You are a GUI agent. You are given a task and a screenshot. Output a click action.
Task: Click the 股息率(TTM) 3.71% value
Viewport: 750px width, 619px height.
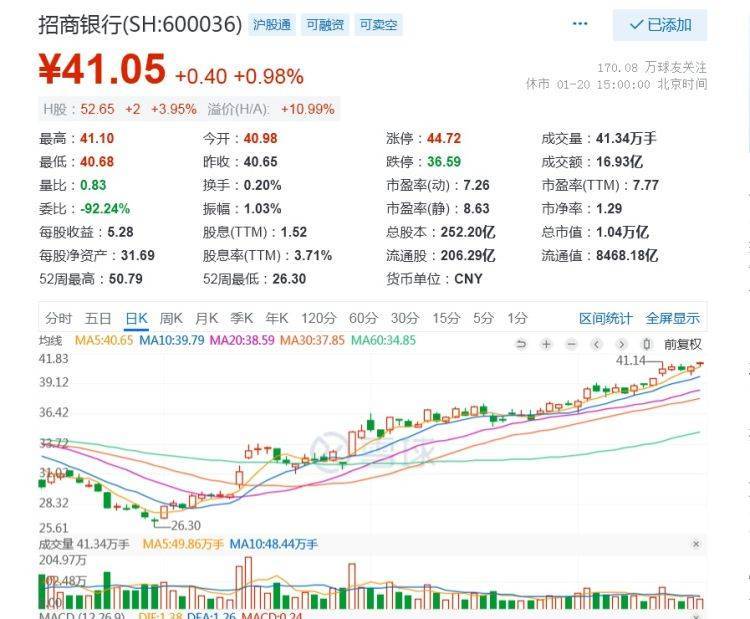[x=313, y=255]
